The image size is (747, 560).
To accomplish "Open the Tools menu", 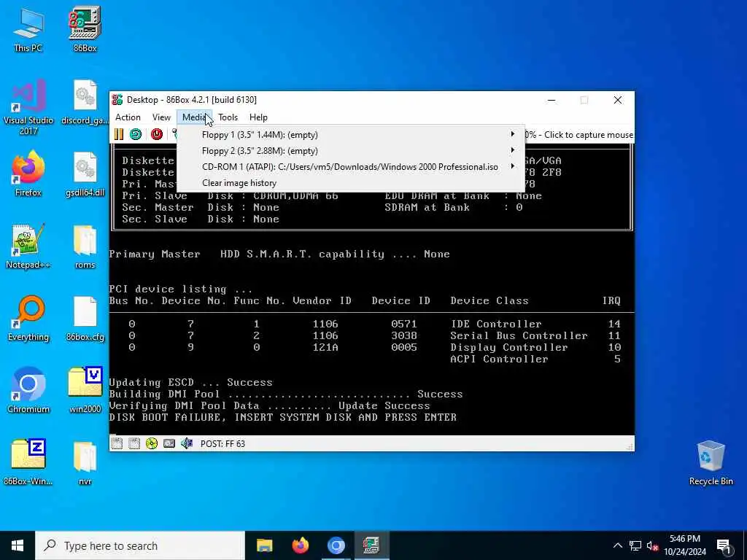I will click(x=228, y=117).
